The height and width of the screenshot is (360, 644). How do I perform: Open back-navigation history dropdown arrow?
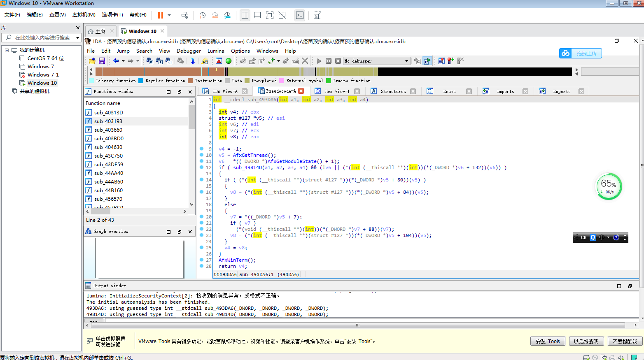(123, 61)
